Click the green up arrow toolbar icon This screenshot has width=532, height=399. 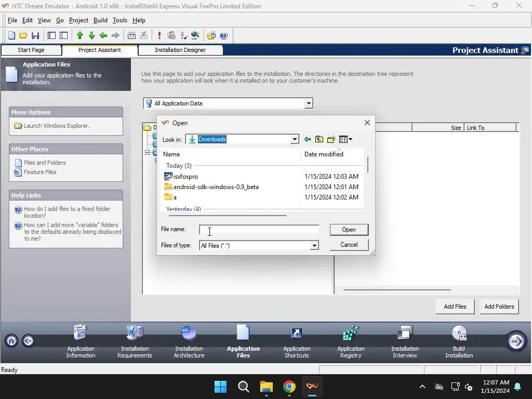click(79, 35)
